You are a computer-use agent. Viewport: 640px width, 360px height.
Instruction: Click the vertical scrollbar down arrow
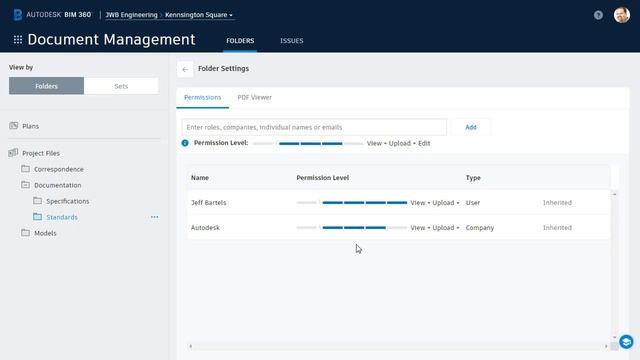(x=615, y=337)
